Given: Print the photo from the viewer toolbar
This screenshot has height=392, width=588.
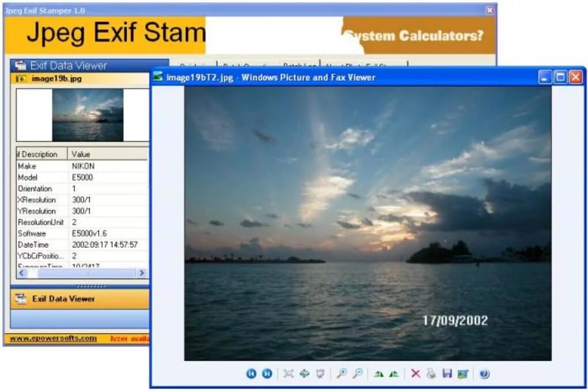Looking at the screenshot, I should pos(431,374).
